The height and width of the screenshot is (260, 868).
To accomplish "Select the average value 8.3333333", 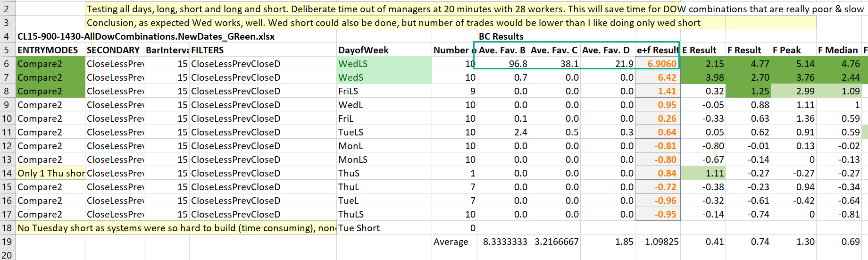I will (503, 242).
